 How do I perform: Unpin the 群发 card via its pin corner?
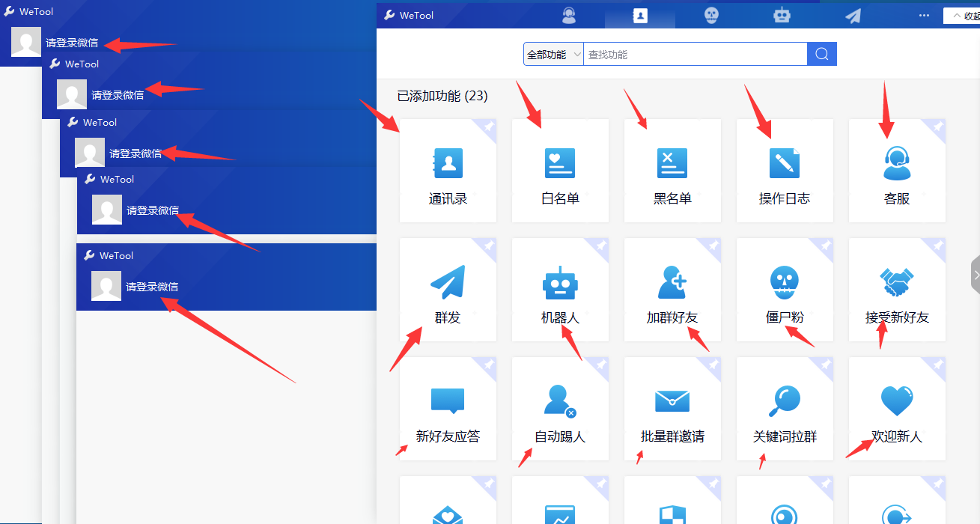click(x=488, y=246)
